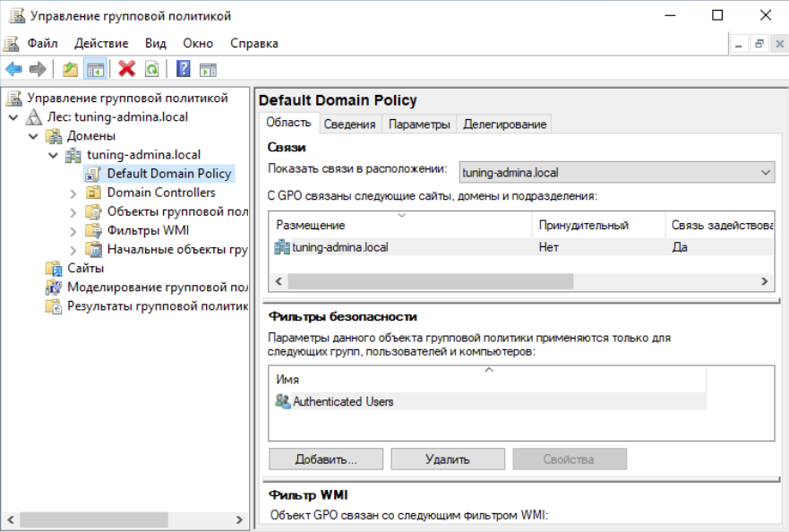This screenshot has height=532, width=789.
Task: Open Help via question mark icon
Action: pos(184,69)
